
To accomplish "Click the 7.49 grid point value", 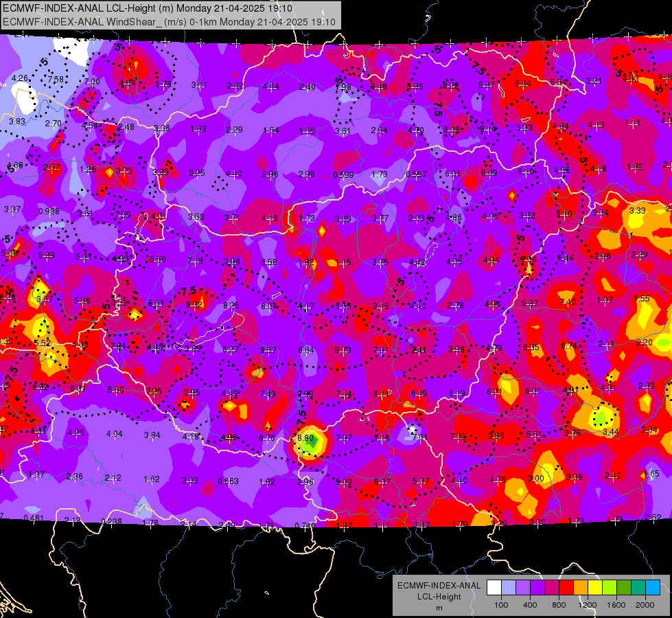I will [268, 393].
